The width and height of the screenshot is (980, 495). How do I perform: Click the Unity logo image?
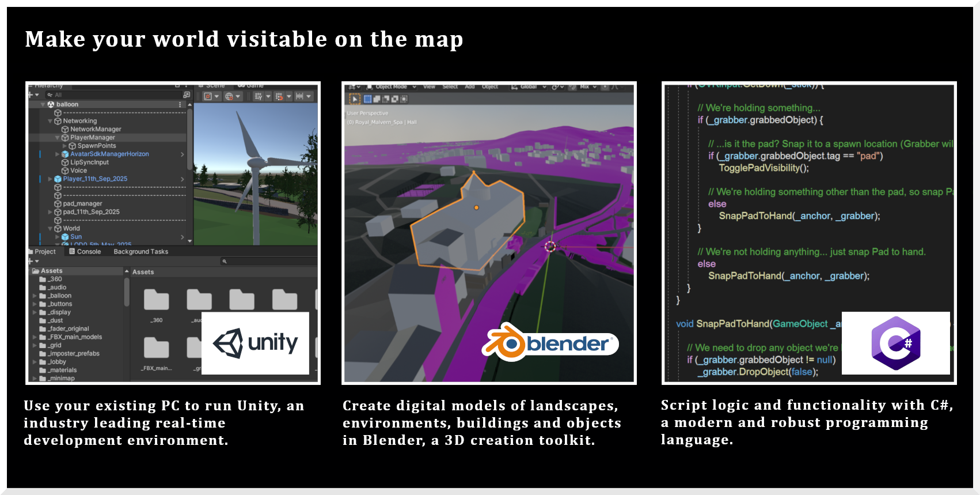coord(255,343)
